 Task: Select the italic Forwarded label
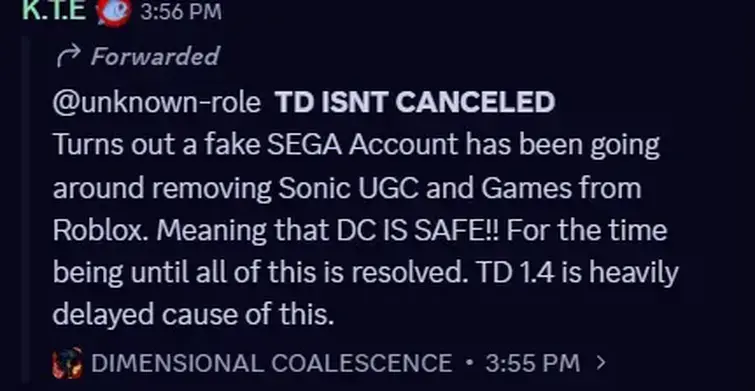[x=155, y=56]
